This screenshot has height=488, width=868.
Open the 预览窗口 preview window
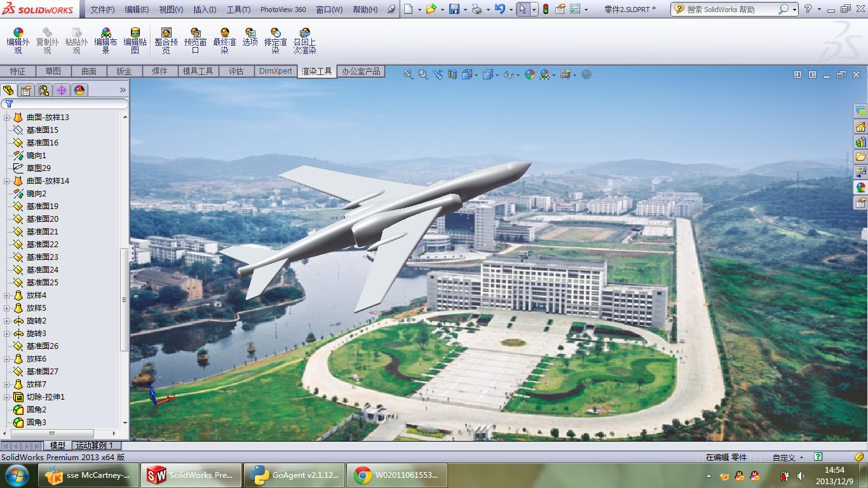[196, 41]
